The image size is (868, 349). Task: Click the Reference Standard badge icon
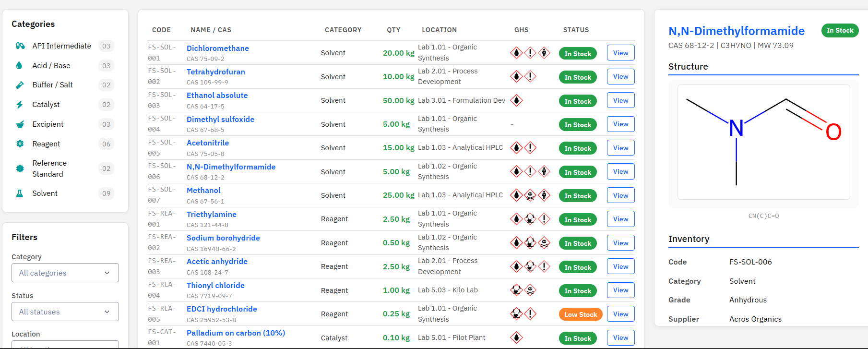point(20,168)
